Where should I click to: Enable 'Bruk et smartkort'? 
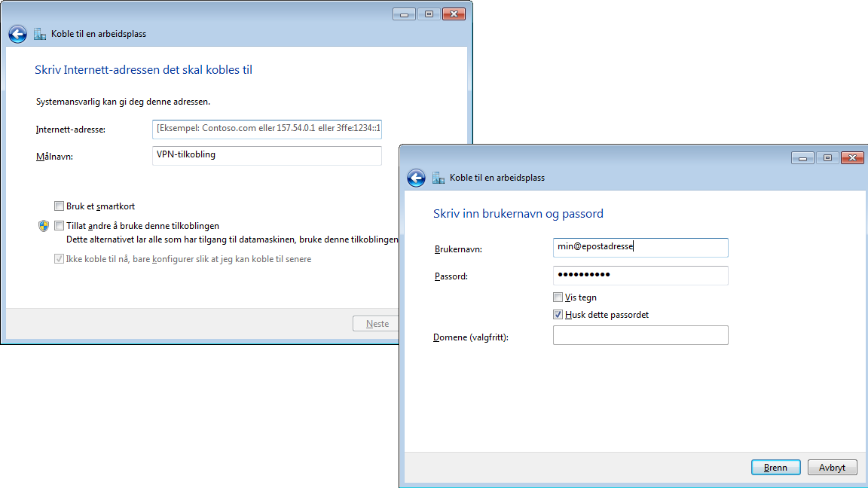(x=59, y=206)
